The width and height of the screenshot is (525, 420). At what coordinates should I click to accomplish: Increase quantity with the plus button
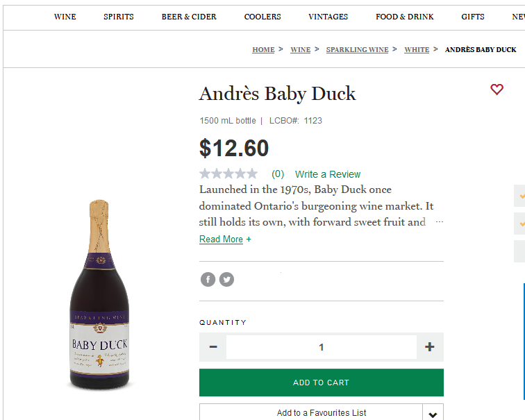[430, 347]
